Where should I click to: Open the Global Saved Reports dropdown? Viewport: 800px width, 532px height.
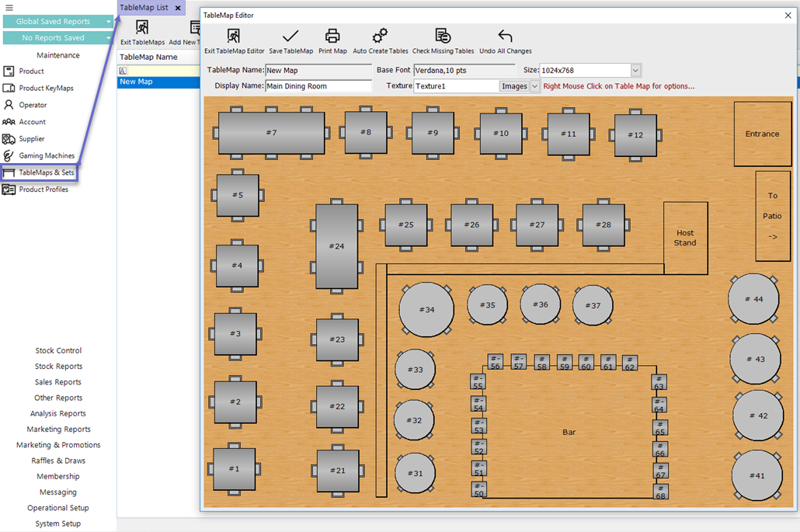tap(57, 22)
